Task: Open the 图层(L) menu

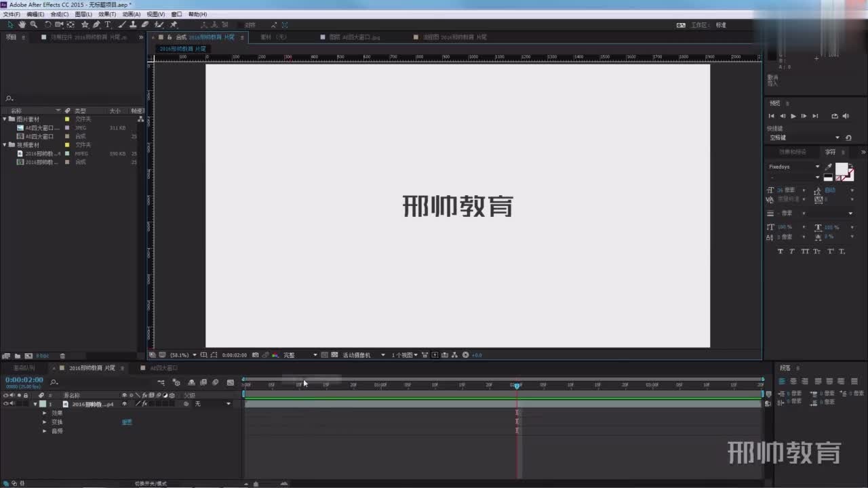Action: point(83,14)
